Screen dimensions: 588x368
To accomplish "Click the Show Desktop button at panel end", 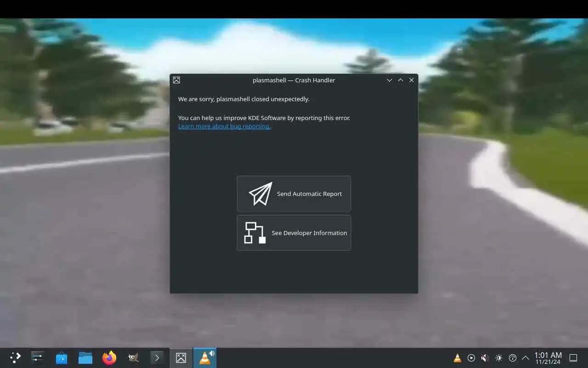I will pyautogui.click(x=573, y=358).
